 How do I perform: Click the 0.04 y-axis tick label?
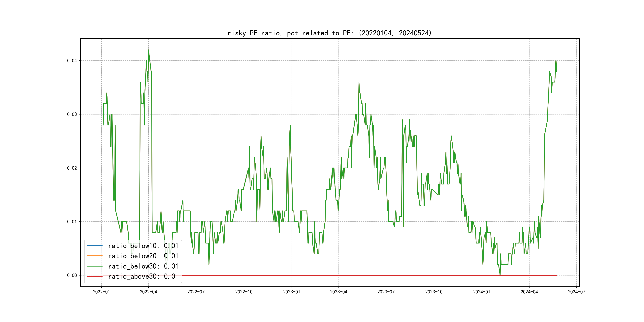tap(72, 61)
